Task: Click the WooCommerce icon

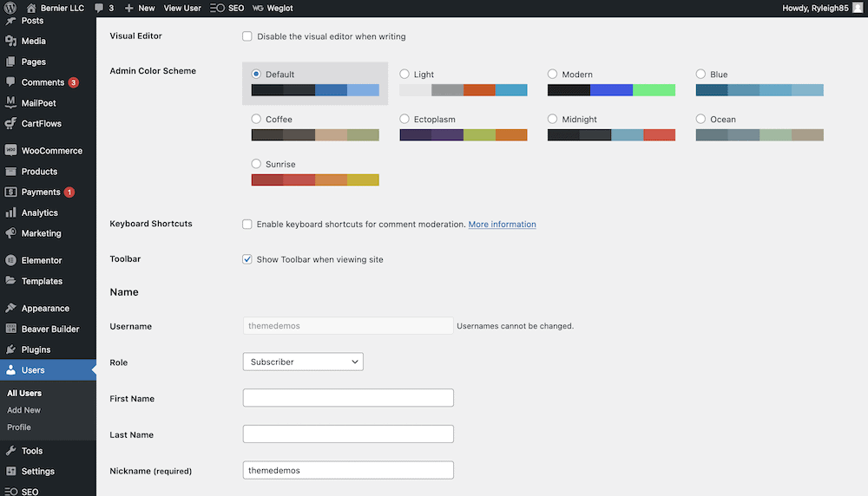Action: coord(10,150)
